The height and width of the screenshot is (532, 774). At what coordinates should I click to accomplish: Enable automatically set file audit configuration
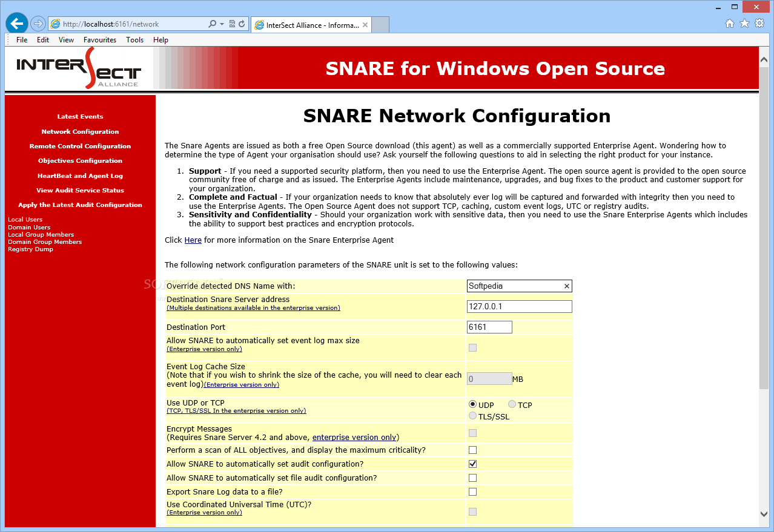tap(472, 478)
